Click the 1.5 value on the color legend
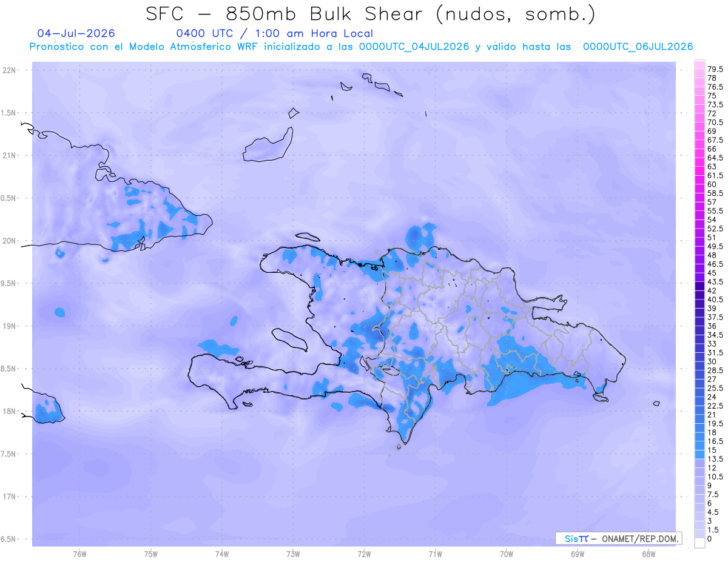This screenshot has width=728, height=562. click(x=714, y=530)
